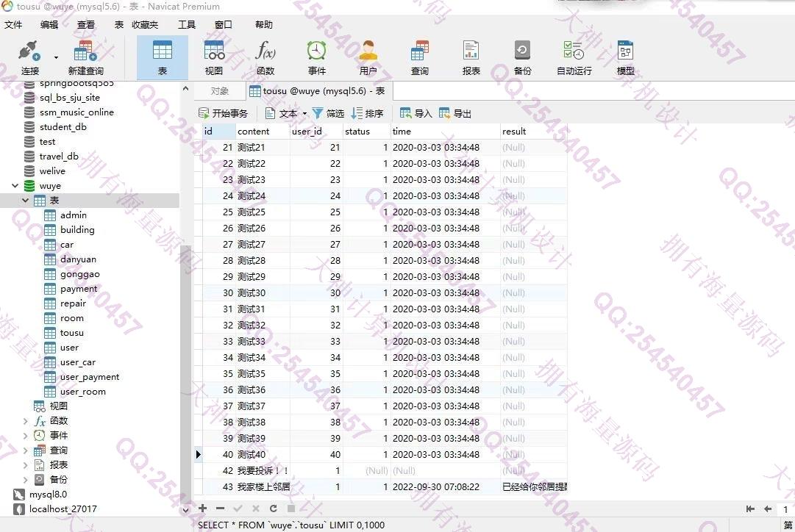Open the 文本 dropdown

[x=287, y=113]
